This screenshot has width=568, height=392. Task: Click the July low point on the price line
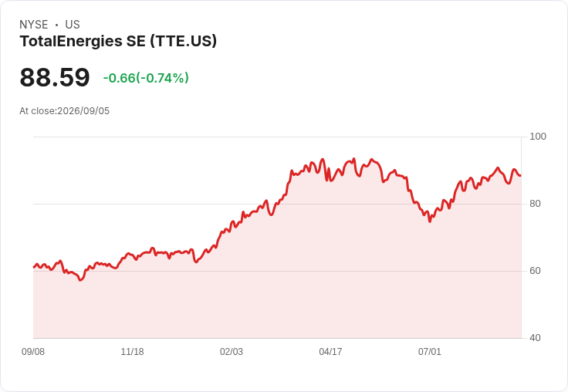(x=430, y=221)
